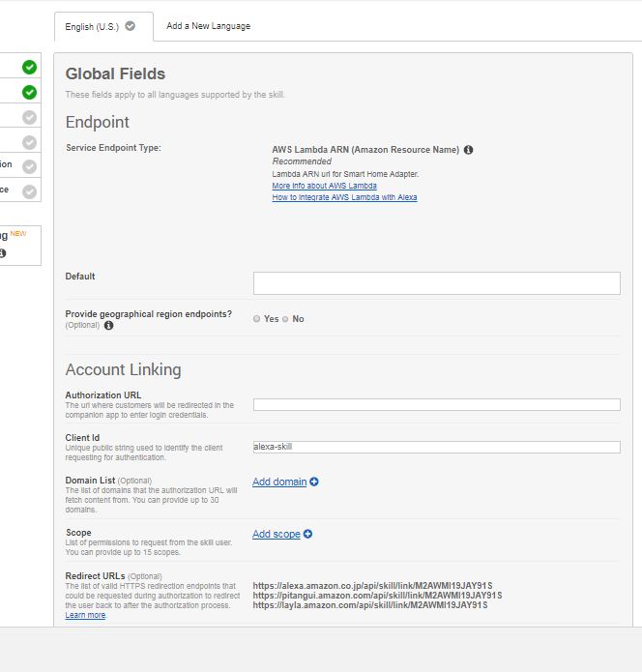Click the first green checkmark in sidebar
This screenshot has height=672, width=642.
pos(29,67)
